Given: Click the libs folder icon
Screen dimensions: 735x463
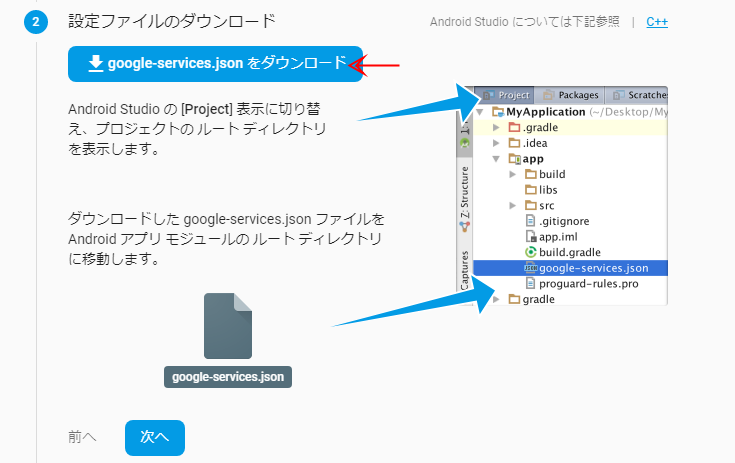Looking at the screenshot, I should [531, 189].
